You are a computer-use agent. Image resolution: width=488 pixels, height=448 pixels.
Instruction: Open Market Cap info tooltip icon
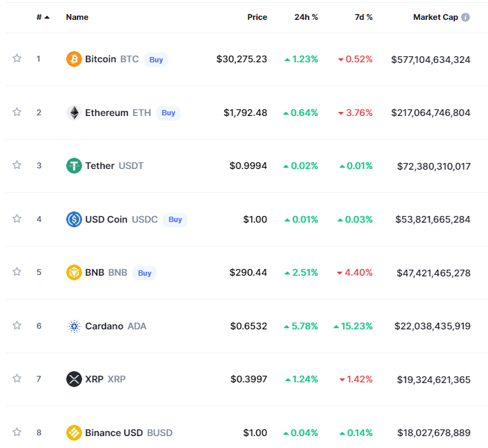pos(465,17)
